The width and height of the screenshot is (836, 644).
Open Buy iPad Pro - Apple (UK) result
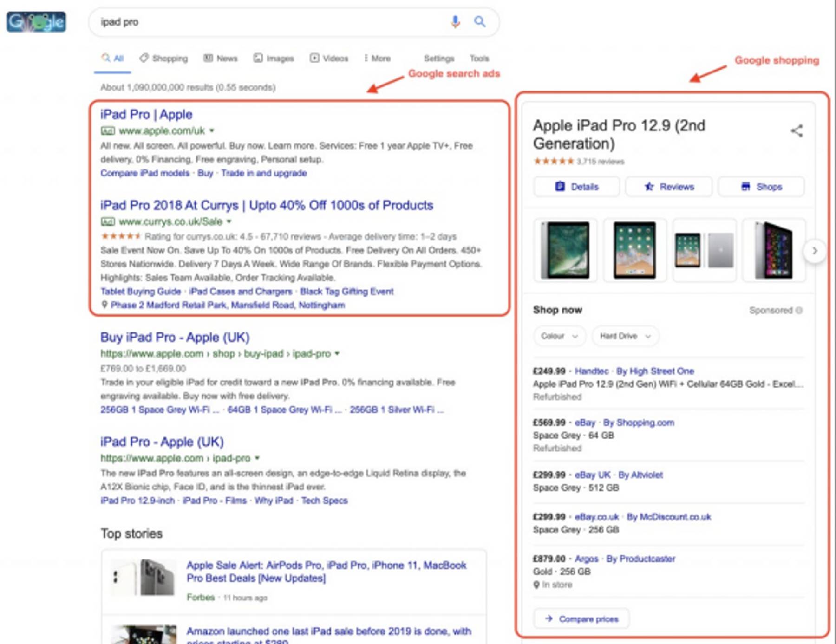(175, 337)
